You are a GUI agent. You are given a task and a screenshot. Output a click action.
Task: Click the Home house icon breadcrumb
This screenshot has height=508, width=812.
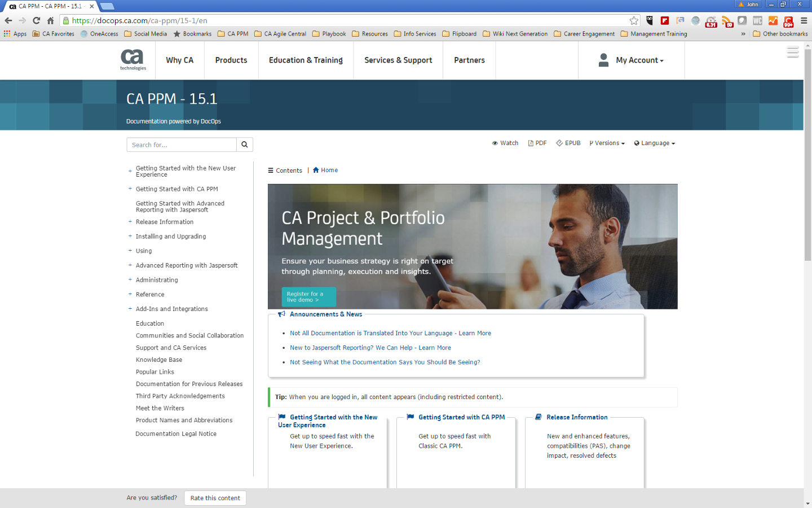click(x=316, y=170)
